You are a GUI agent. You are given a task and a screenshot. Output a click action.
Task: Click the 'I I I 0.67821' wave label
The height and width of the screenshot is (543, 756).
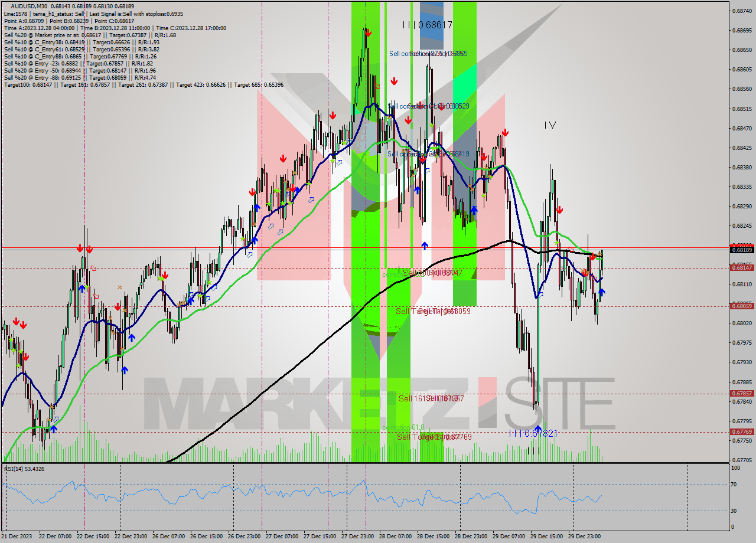click(x=533, y=433)
